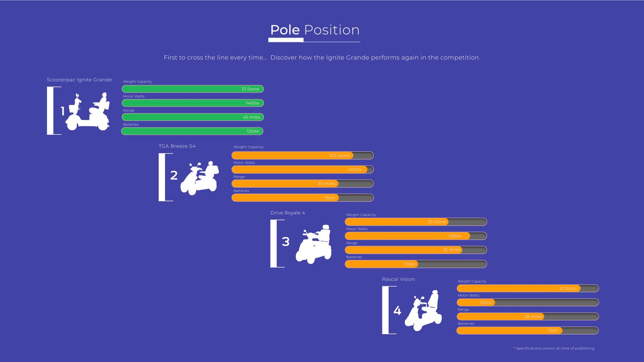Click the rank number 2 badge
This screenshot has width=644, height=362.
[174, 175]
